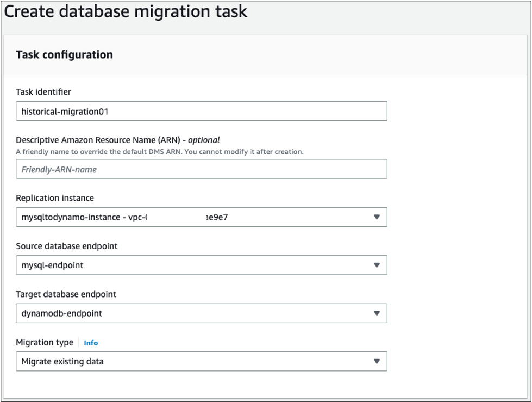This screenshot has width=532, height=402.
Task: Click the Friendly-ARN-name optional field
Action: coord(201,169)
